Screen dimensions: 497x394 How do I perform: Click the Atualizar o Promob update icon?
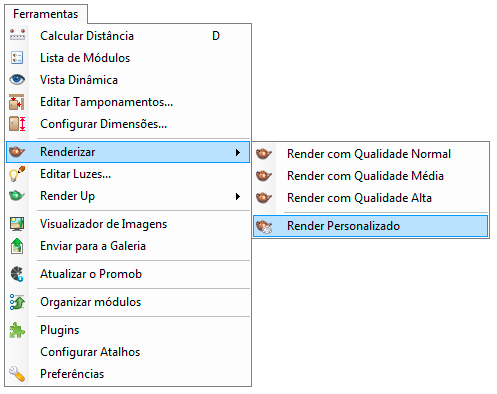click(x=17, y=274)
